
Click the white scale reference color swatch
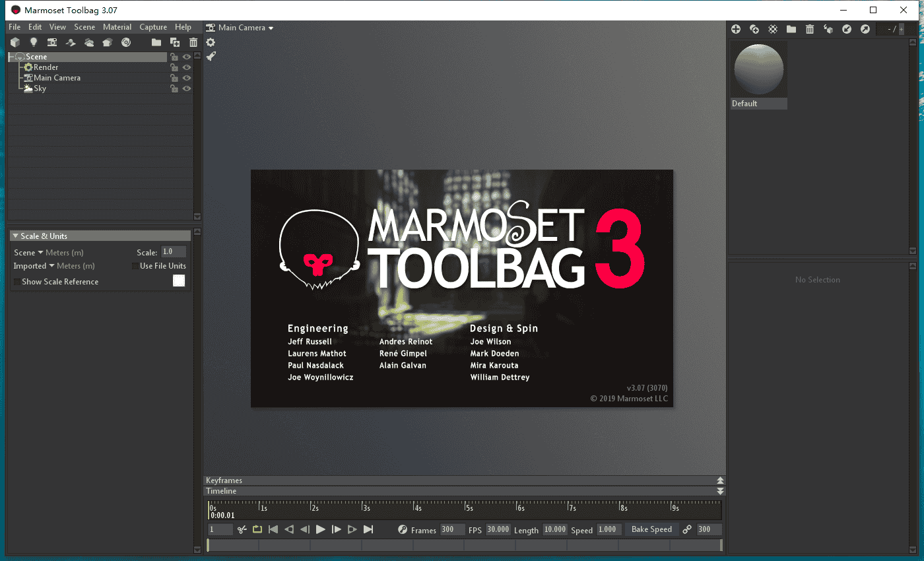179,281
